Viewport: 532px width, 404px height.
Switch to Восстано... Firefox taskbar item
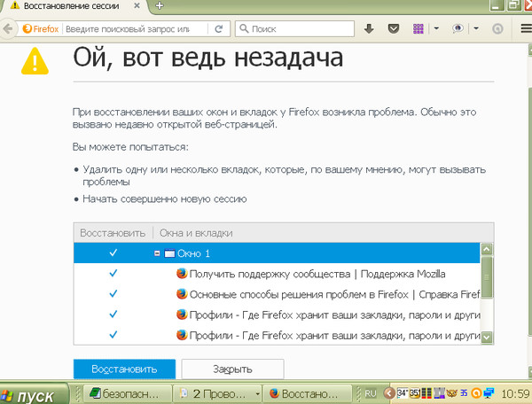[x=307, y=393]
